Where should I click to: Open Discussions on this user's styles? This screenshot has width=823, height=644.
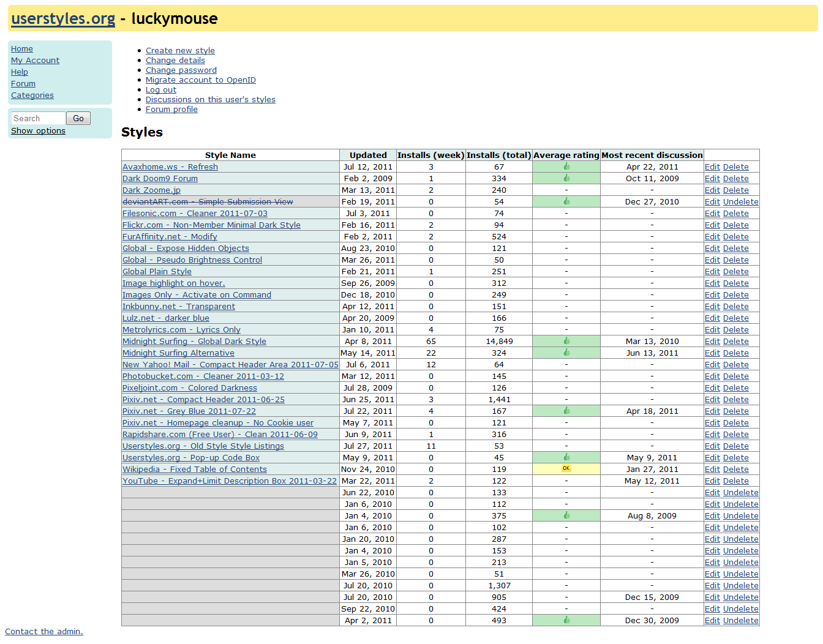coord(211,100)
